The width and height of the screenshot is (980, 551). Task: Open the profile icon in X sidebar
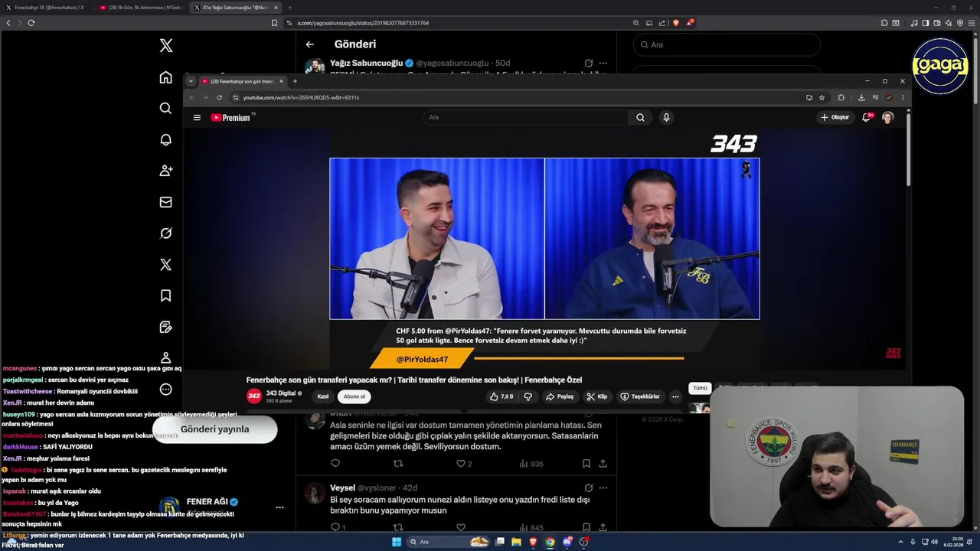(x=165, y=358)
